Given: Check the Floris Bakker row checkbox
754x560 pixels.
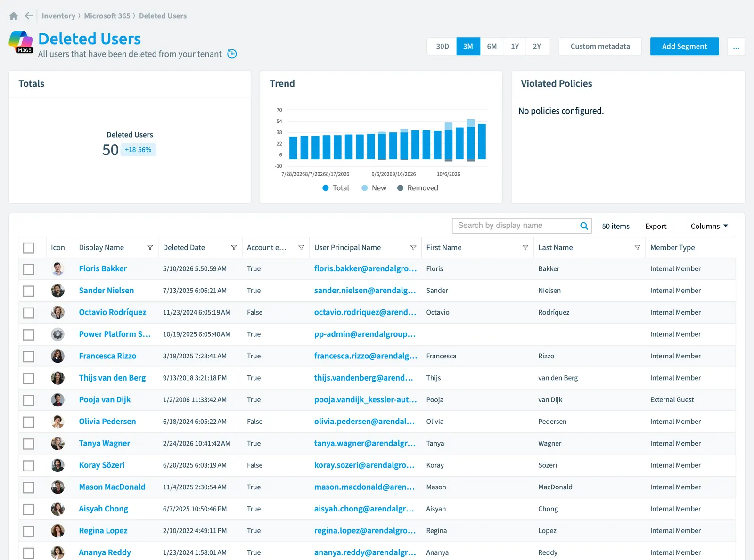Looking at the screenshot, I should click(29, 269).
